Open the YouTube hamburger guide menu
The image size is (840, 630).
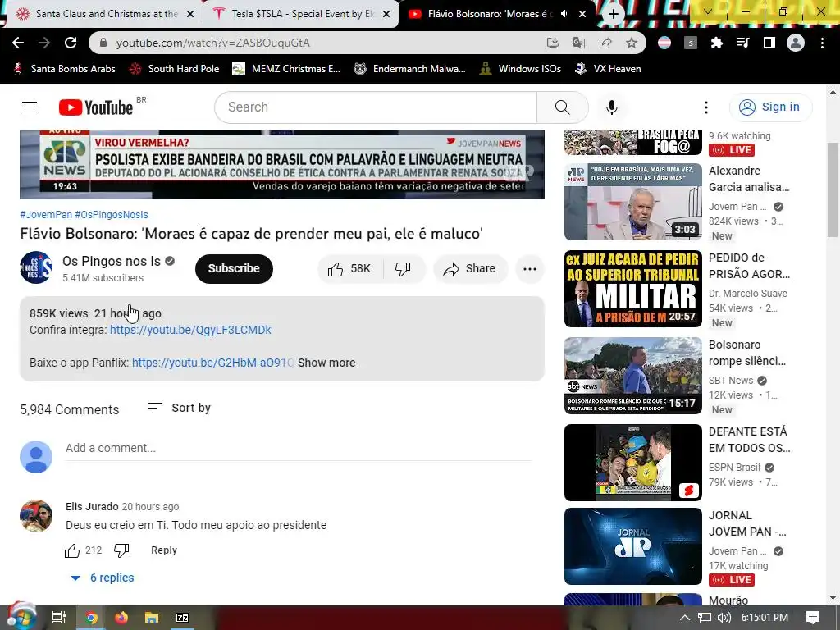point(30,107)
